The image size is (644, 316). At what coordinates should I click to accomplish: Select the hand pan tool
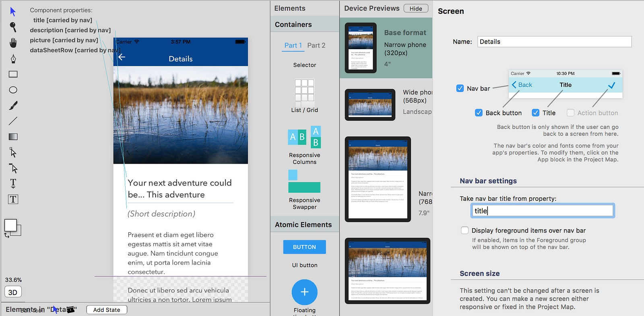pyautogui.click(x=13, y=43)
